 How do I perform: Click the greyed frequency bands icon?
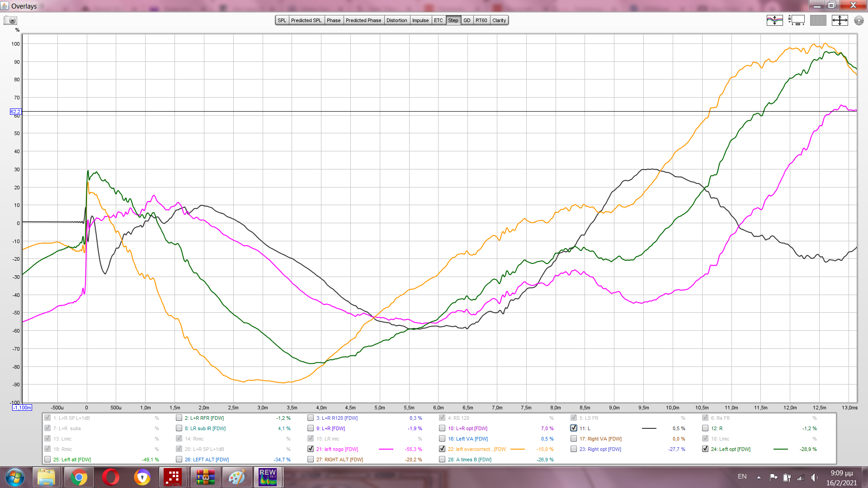[x=818, y=20]
